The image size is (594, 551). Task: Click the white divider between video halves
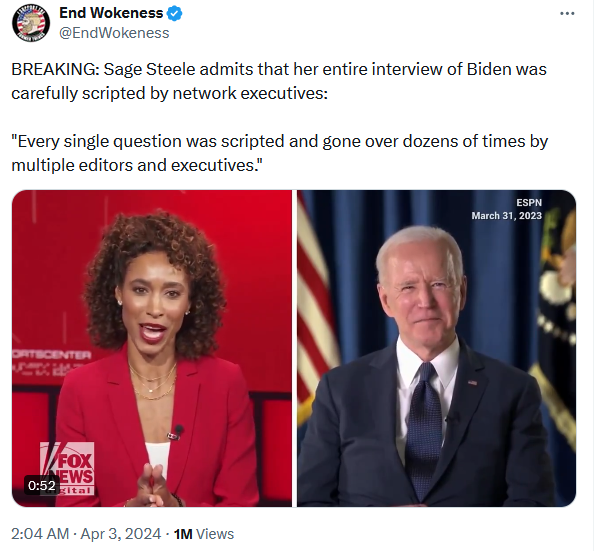[294, 348]
